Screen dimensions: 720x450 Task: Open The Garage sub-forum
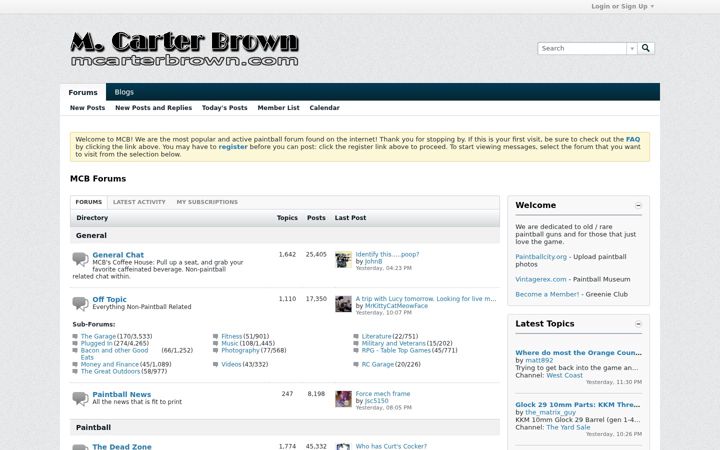coord(98,337)
